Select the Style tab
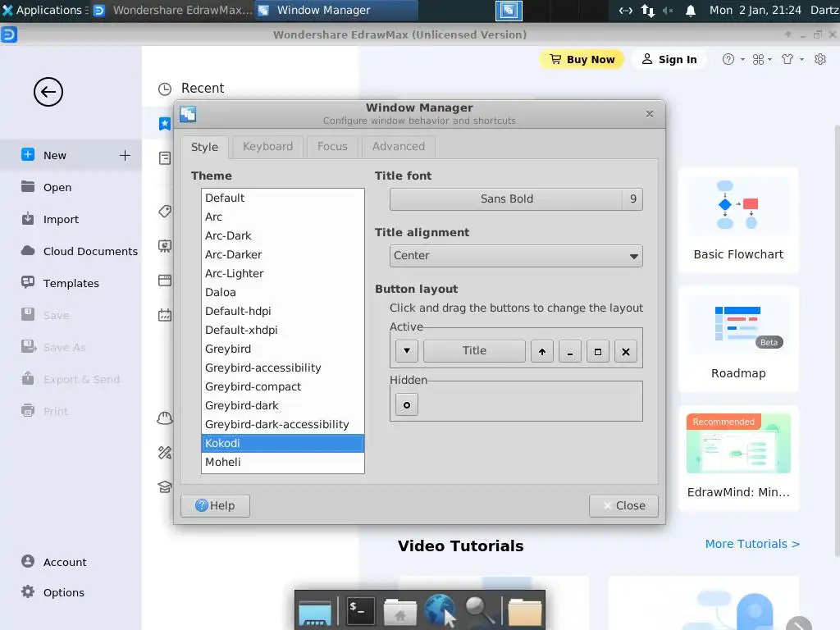 pos(204,148)
